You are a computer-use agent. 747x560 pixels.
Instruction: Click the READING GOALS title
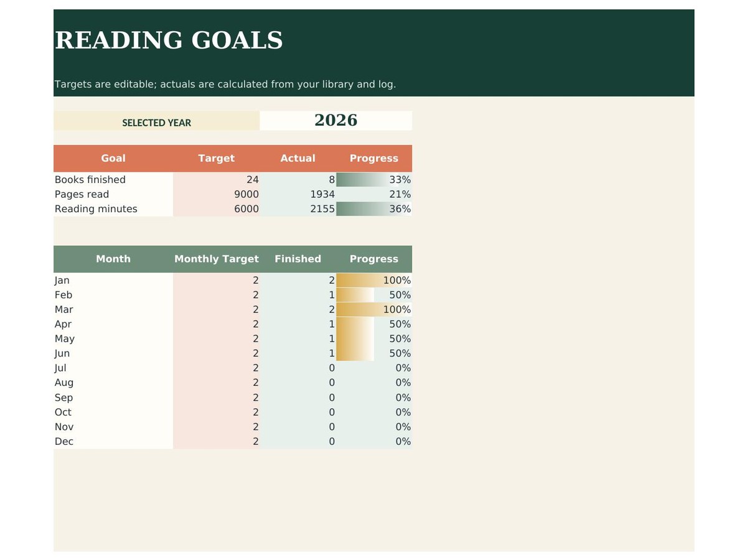click(169, 40)
